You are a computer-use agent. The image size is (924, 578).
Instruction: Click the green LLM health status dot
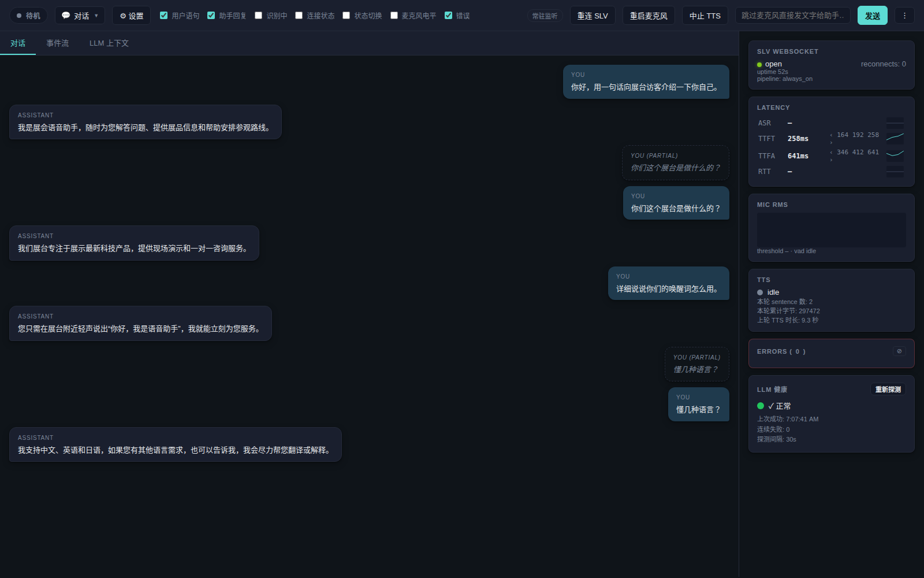(761, 406)
